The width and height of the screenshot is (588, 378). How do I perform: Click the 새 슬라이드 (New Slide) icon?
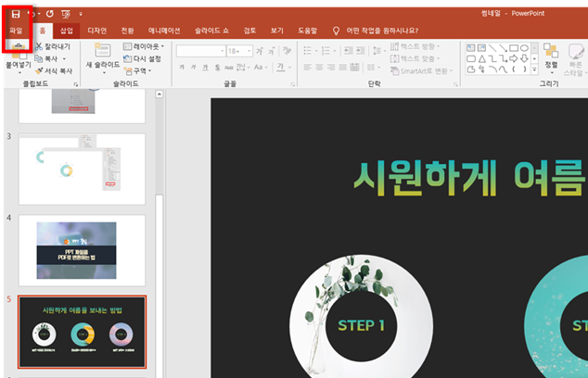[x=102, y=50]
